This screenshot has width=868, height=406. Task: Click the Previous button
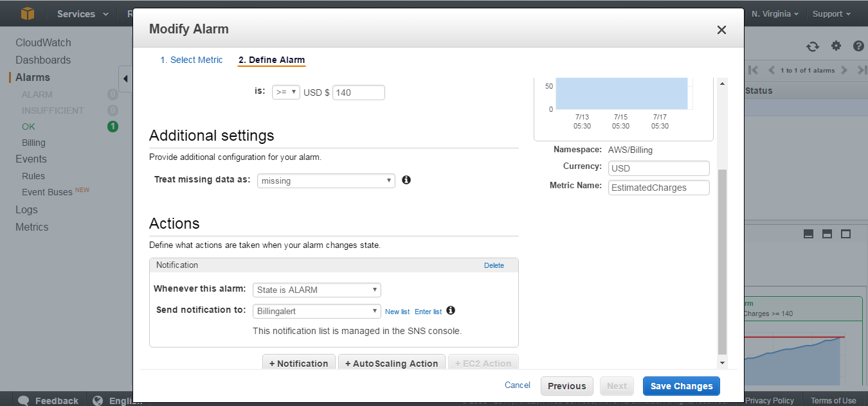pyautogui.click(x=567, y=386)
